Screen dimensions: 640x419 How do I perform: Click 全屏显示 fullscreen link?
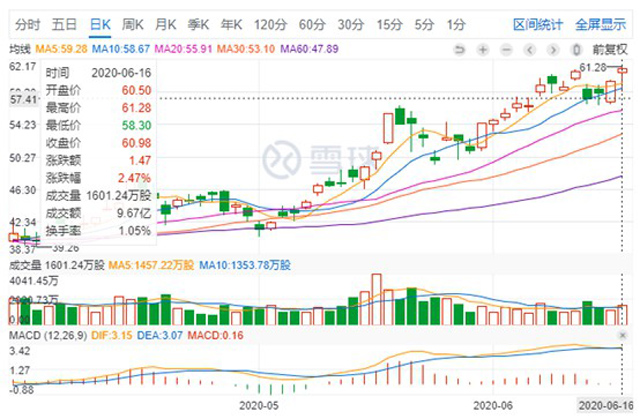pyautogui.click(x=600, y=24)
